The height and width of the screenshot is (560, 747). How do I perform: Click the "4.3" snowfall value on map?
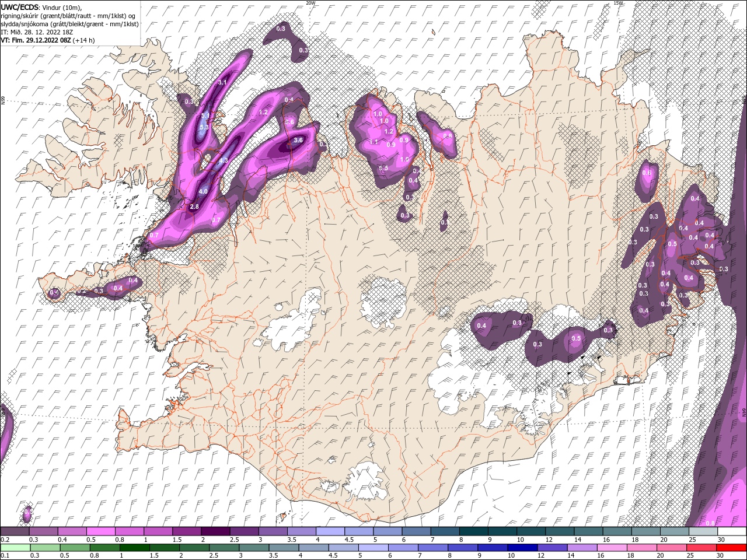tap(223, 160)
